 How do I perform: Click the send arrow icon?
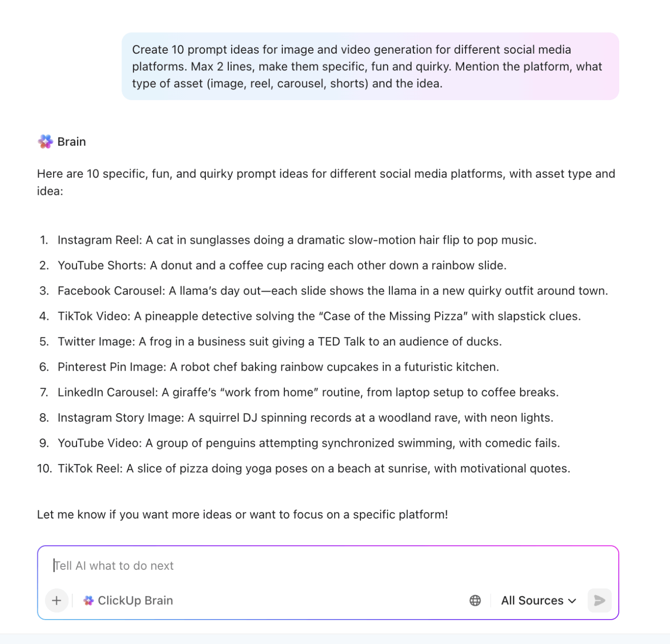(599, 600)
